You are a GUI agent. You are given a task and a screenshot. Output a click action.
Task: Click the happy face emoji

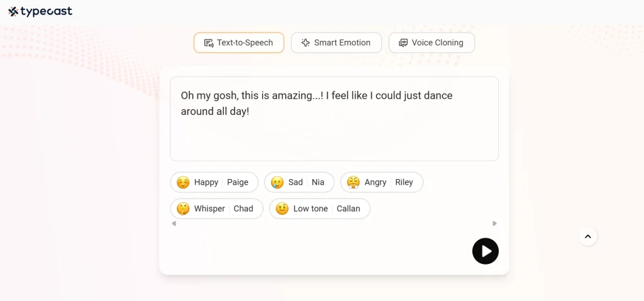point(183,182)
